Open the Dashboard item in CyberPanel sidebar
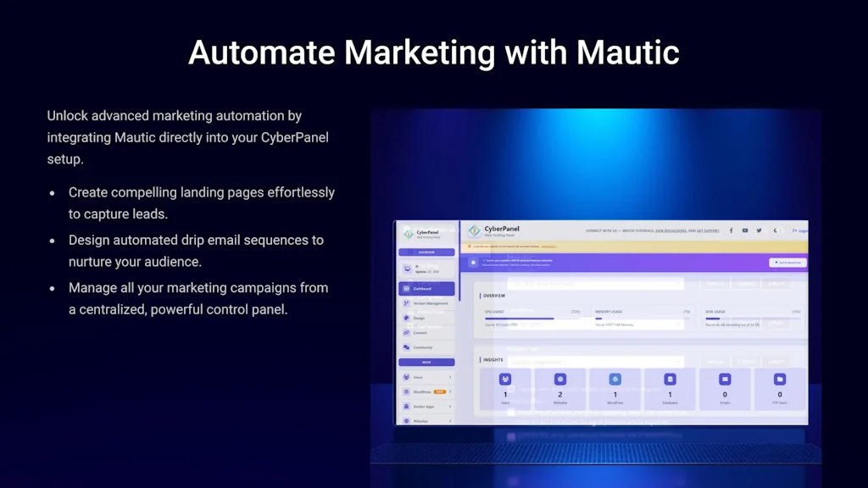Screen dimensions: 868x488 click(x=426, y=288)
